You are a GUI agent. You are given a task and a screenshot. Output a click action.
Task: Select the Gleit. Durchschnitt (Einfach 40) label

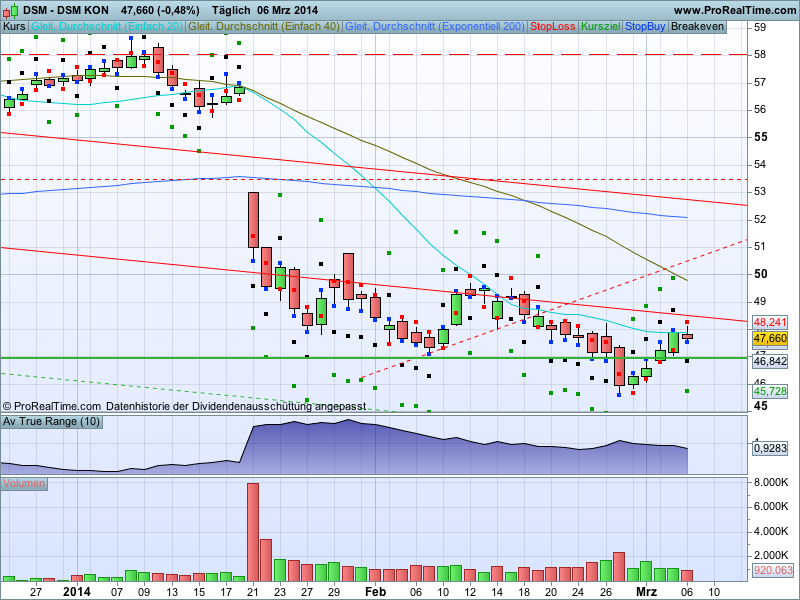[265, 26]
